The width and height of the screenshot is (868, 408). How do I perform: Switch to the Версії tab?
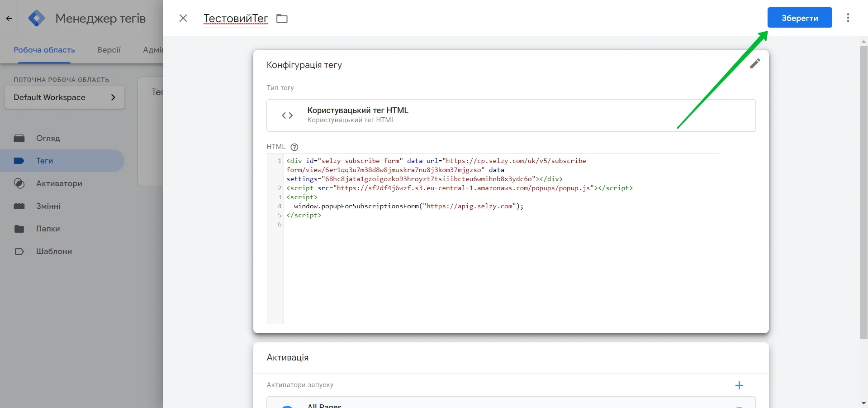coord(109,50)
